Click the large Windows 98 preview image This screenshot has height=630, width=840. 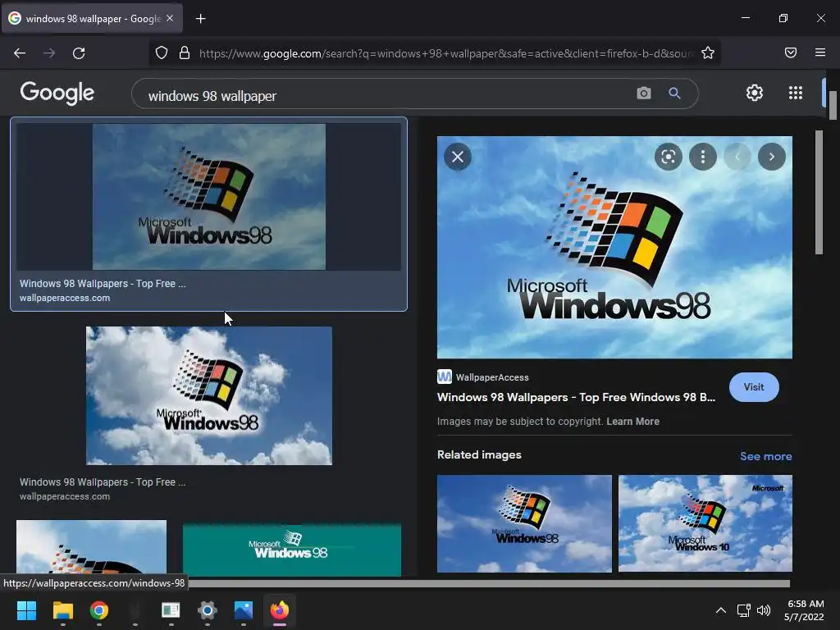[x=614, y=247]
